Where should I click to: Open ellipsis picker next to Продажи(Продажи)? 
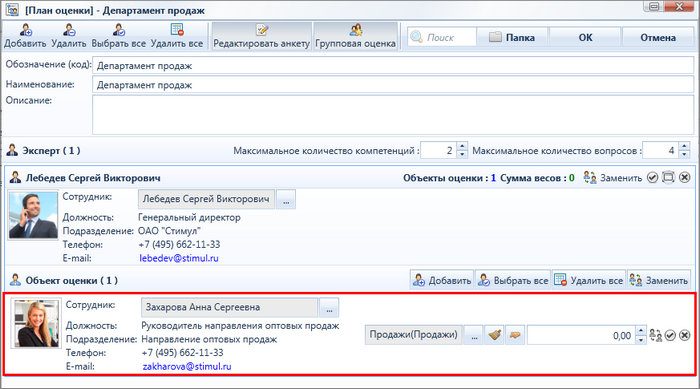[474, 335]
